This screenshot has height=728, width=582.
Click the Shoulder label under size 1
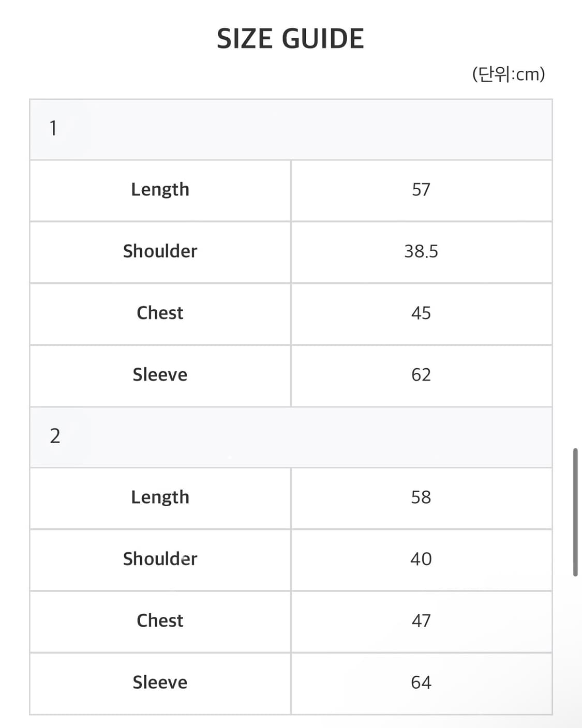point(160,251)
